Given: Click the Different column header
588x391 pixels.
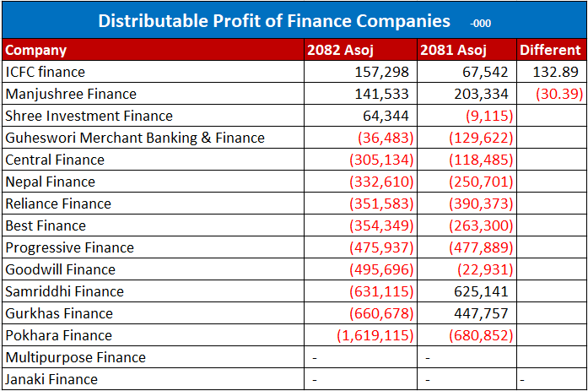Looking at the screenshot, I should point(550,51).
